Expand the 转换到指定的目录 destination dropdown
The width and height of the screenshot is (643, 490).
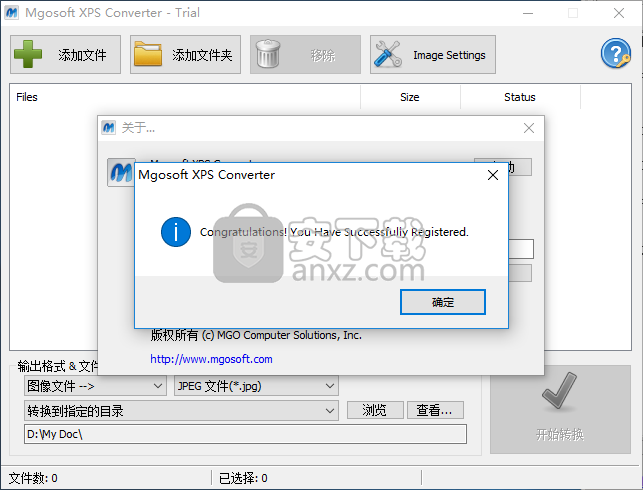181,410
